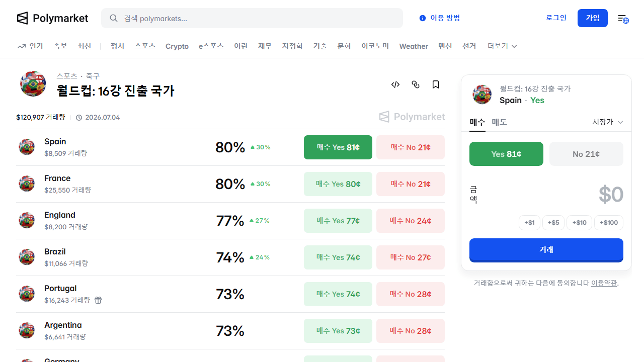Copy the market link icon

[416, 84]
